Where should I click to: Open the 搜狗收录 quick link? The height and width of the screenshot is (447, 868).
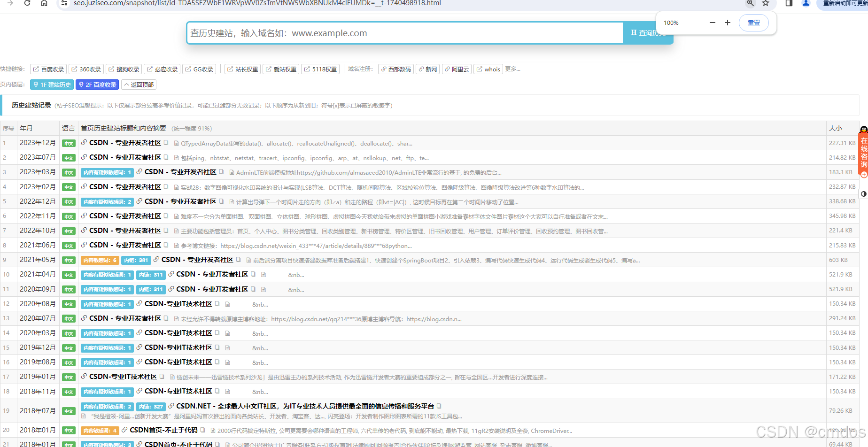pos(124,69)
